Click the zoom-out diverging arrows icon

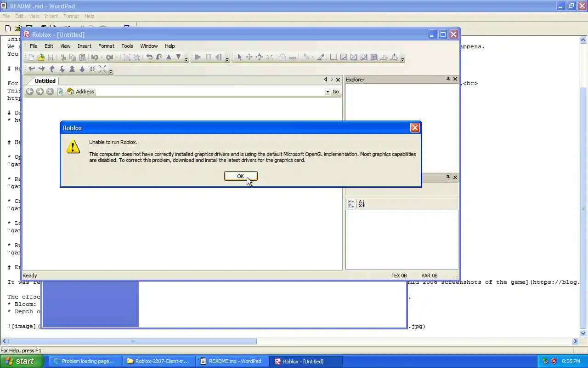[102, 69]
